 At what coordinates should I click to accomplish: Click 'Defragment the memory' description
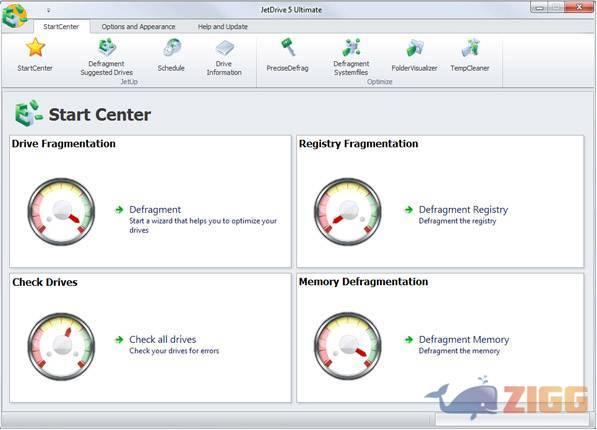click(x=459, y=351)
